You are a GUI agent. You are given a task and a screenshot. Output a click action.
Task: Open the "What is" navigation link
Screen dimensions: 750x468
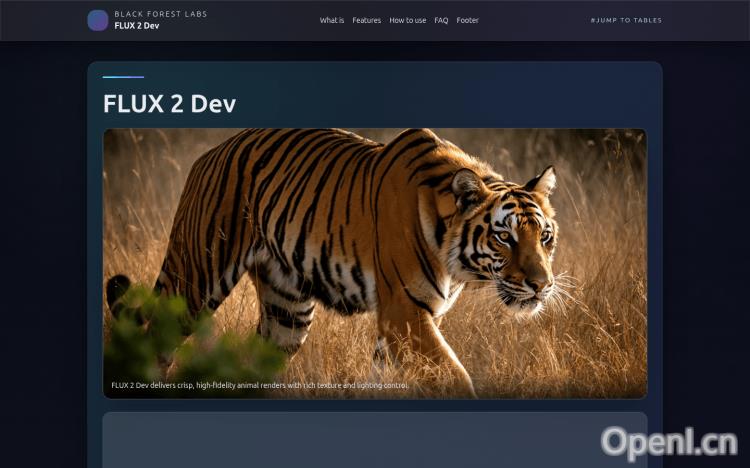click(331, 20)
